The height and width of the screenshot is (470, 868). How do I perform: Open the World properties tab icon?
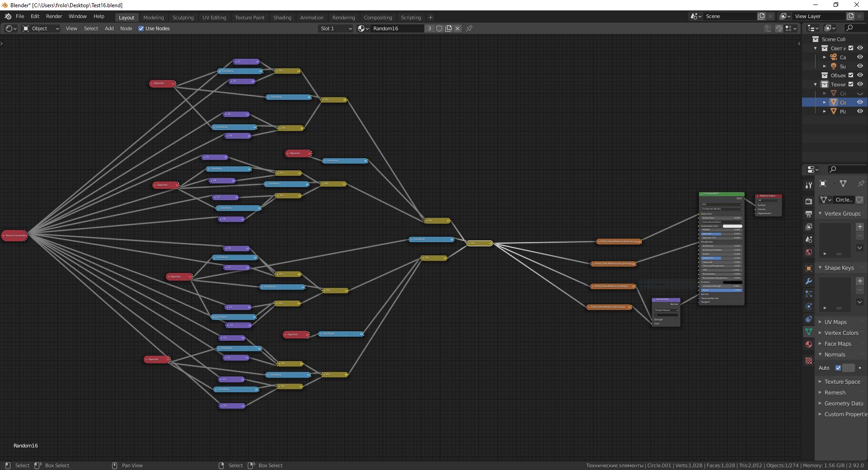click(x=809, y=252)
